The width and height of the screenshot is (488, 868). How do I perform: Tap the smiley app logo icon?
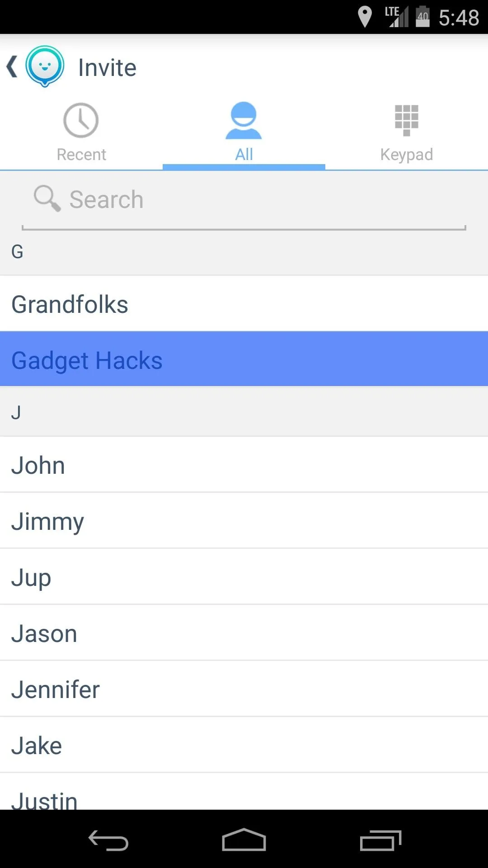click(44, 66)
